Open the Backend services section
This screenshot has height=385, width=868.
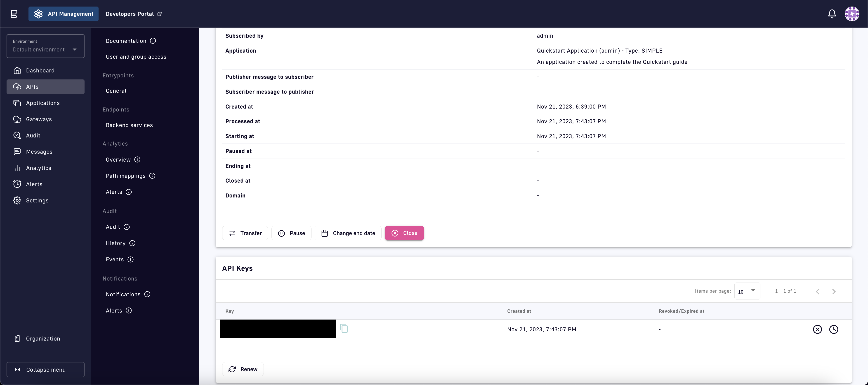[x=129, y=125]
